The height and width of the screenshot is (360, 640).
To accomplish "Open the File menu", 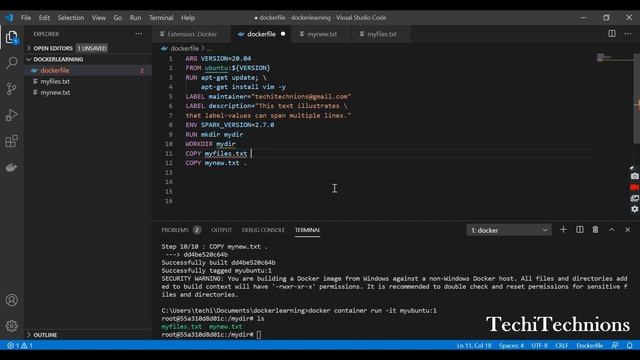I will pyautogui.click(x=26, y=18).
